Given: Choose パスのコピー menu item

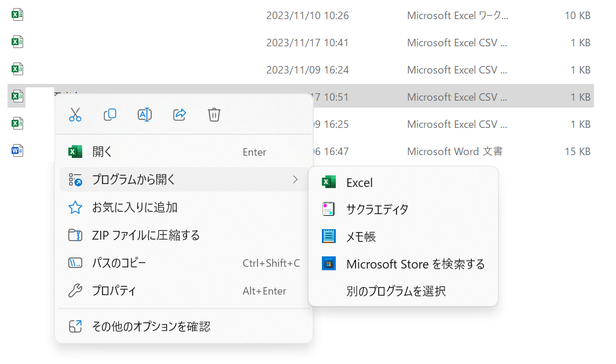Looking at the screenshot, I should coord(184,263).
